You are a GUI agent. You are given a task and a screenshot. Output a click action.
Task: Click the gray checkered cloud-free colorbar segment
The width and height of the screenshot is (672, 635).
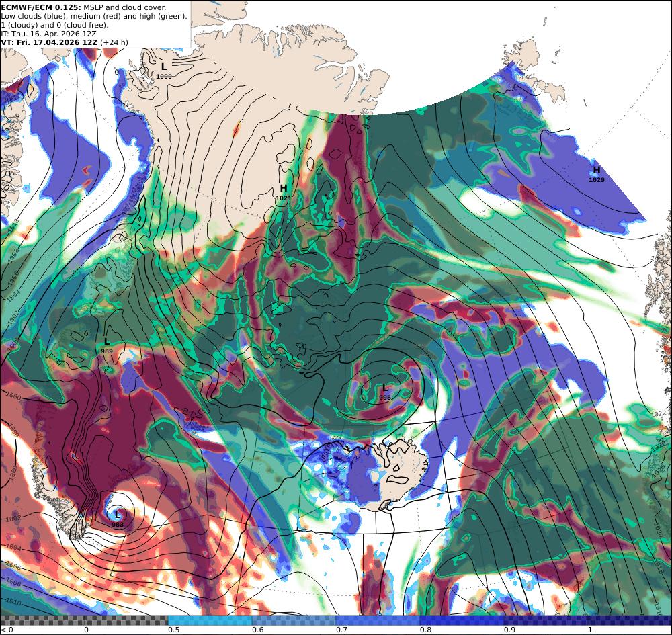point(84,620)
